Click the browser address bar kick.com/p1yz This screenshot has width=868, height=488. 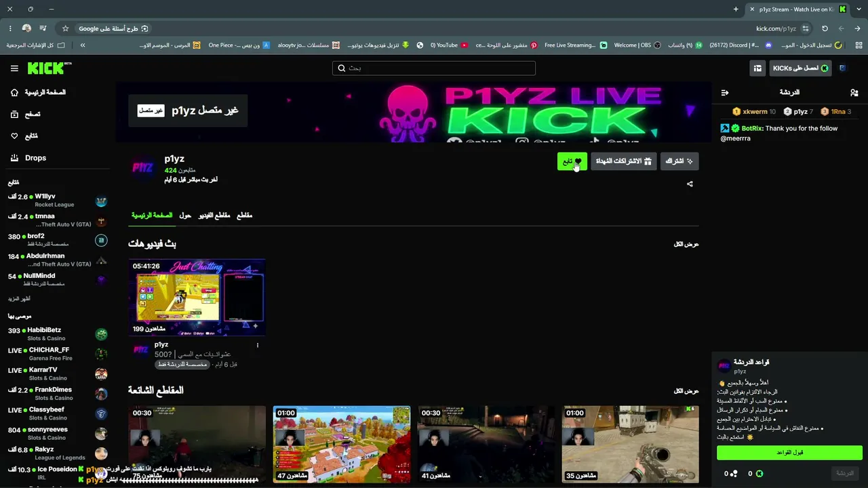coord(776,28)
